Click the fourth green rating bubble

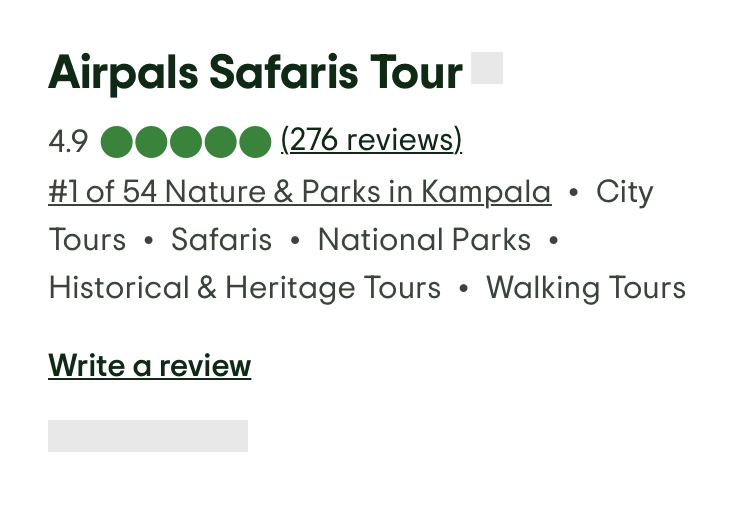(220, 142)
